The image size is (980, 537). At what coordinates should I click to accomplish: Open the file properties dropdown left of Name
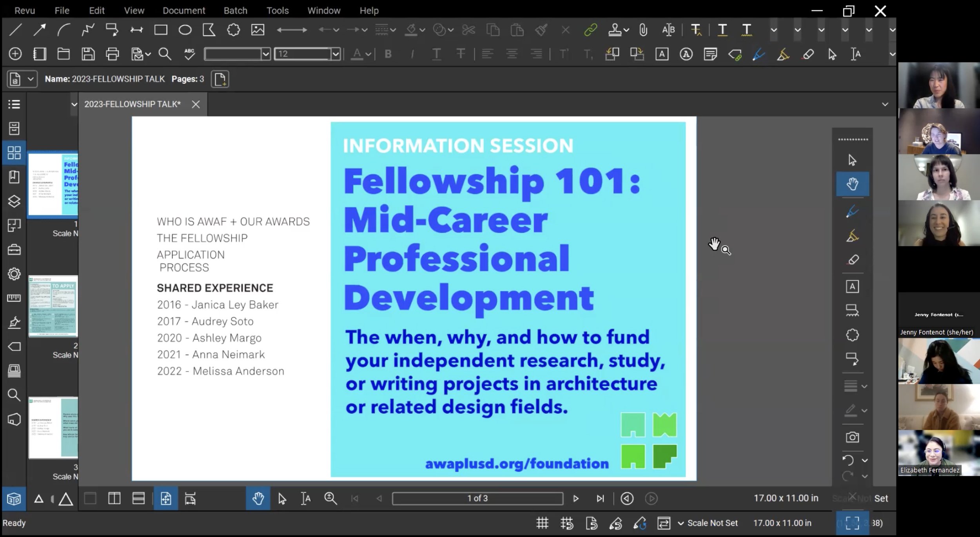(22, 79)
